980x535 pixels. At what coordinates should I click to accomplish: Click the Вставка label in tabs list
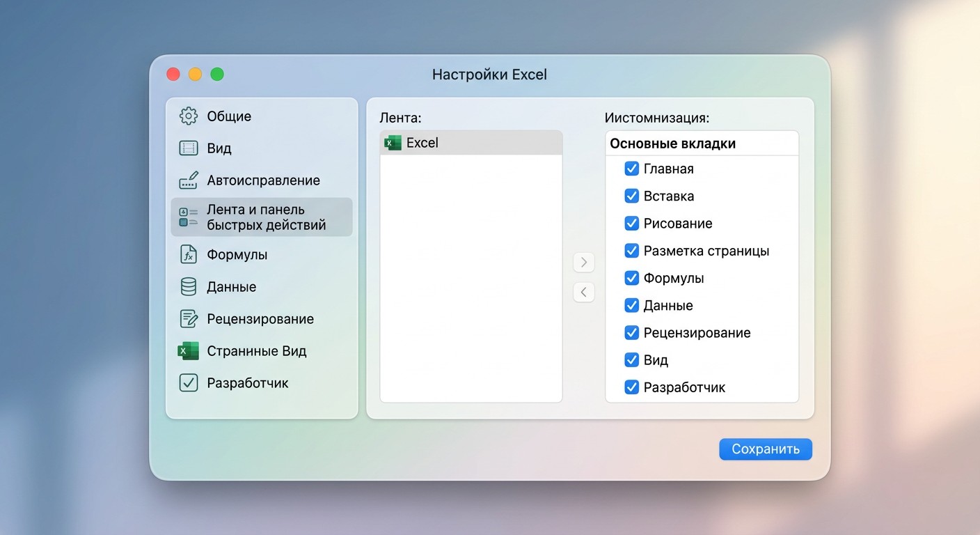pos(669,196)
